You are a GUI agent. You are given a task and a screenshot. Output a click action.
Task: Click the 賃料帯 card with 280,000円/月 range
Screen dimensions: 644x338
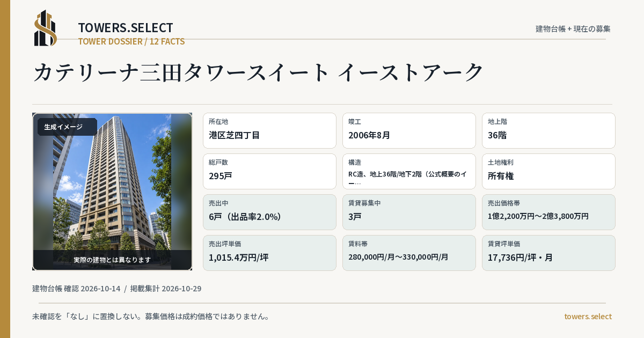click(x=409, y=253)
